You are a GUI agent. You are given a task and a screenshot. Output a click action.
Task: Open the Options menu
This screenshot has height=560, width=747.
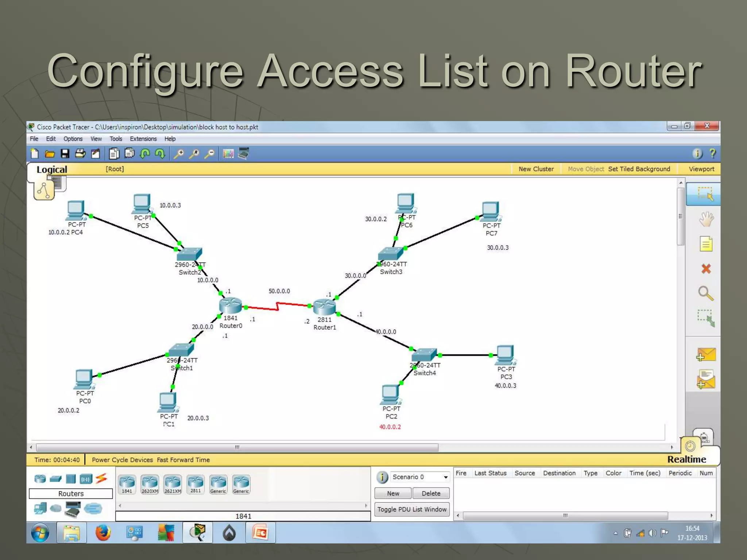click(x=73, y=139)
